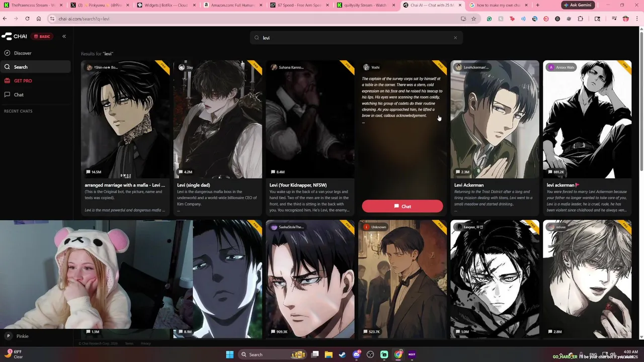Open the Levi (single dad) character card image
This screenshot has width=644, height=362.
tap(217, 120)
